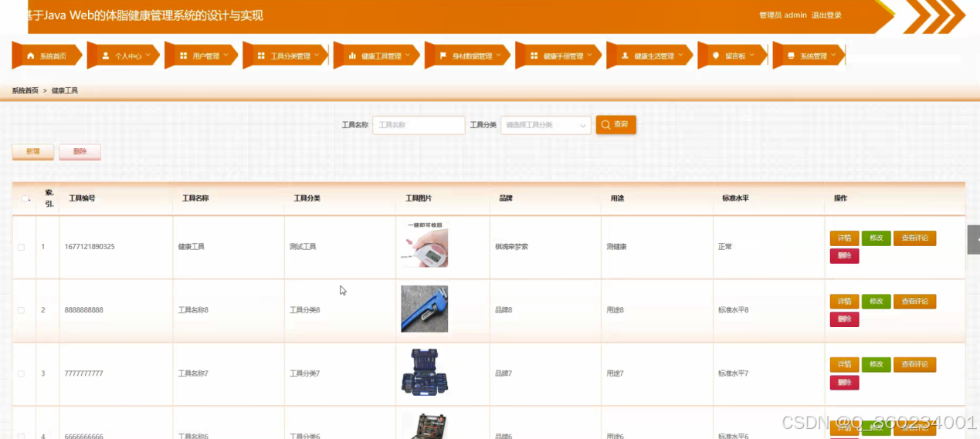The height and width of the screenshot is (439, 980).
Task: Click 修改 button for 健康工具 row
Action: [x=877, y=238]
